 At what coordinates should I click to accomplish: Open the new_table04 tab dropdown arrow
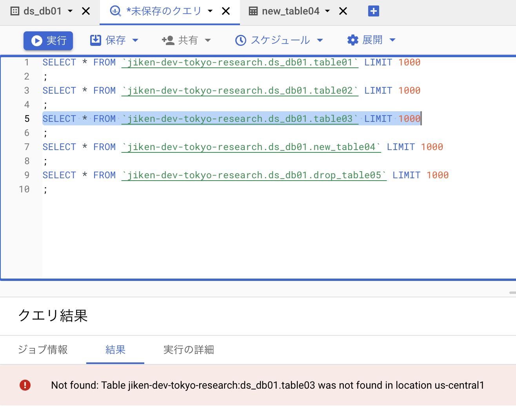click(327, 11)
